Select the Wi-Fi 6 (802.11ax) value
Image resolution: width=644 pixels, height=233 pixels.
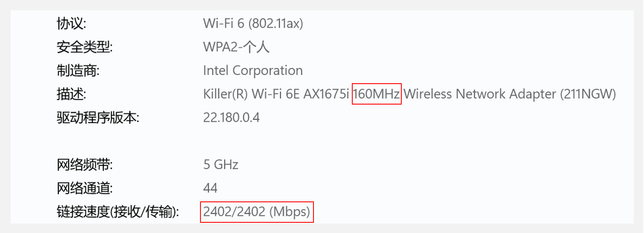(x=253, y=23)
